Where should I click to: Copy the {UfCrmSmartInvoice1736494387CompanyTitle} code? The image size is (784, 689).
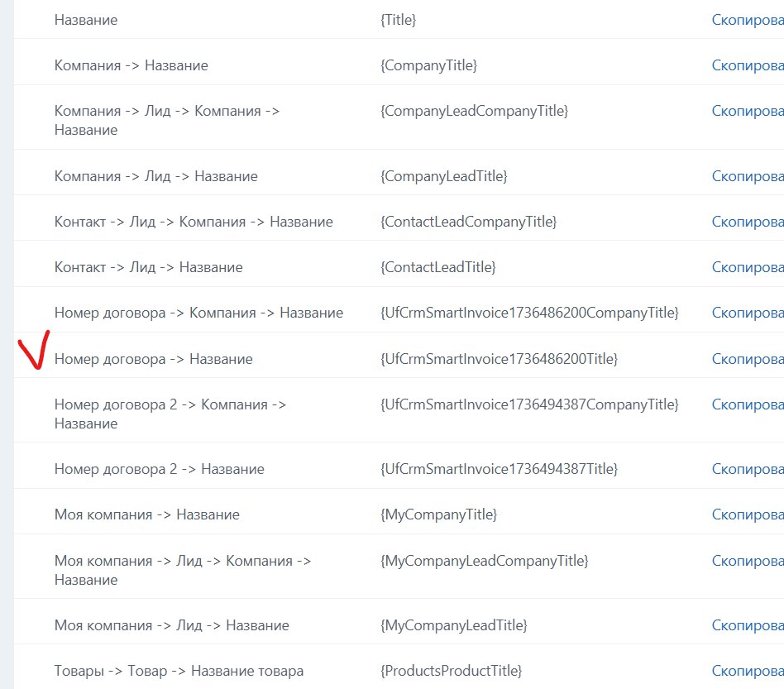coord(748,404)
